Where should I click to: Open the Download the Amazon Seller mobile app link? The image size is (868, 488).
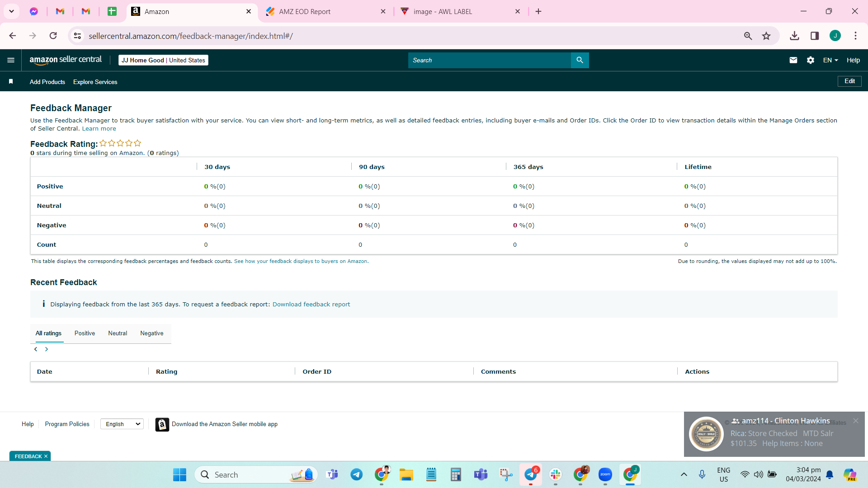[225, 424]
